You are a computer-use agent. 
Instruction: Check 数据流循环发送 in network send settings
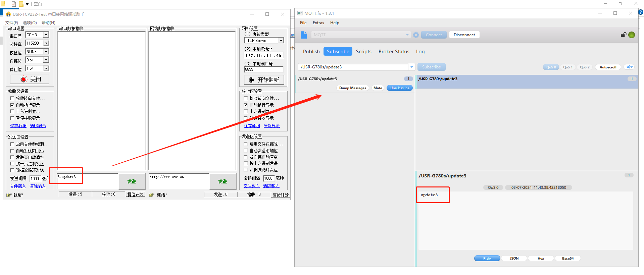(246, 170)
